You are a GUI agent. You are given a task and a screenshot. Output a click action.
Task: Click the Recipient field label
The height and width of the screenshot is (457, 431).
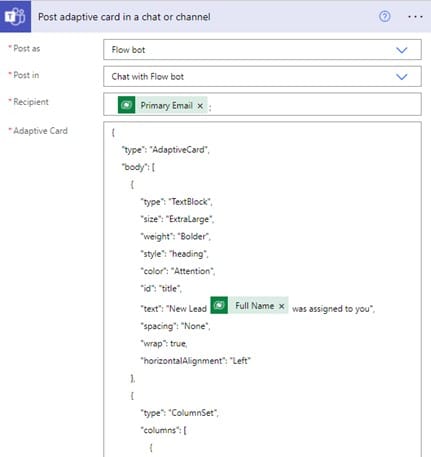click(x=31, y=102)
